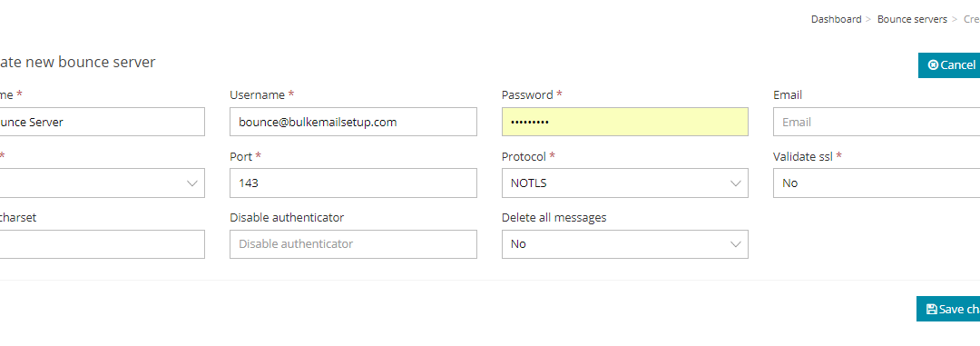Viewport: 980px width, 346px height.
Task: Focus the Email input field
Action: point(877,122)
